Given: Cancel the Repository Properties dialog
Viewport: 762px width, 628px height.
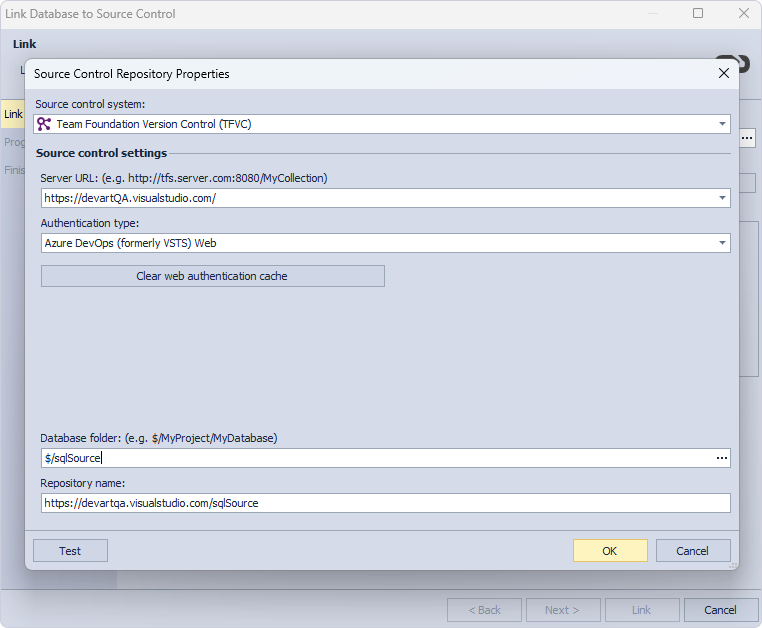Looking at the screenshot, I should pyautogui.click(x=693, y=551).
